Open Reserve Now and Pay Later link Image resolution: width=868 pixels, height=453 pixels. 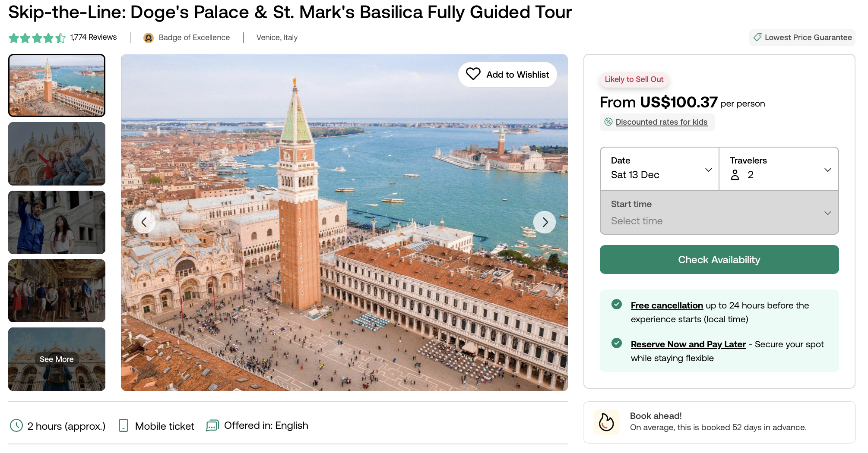coord(688,344)
